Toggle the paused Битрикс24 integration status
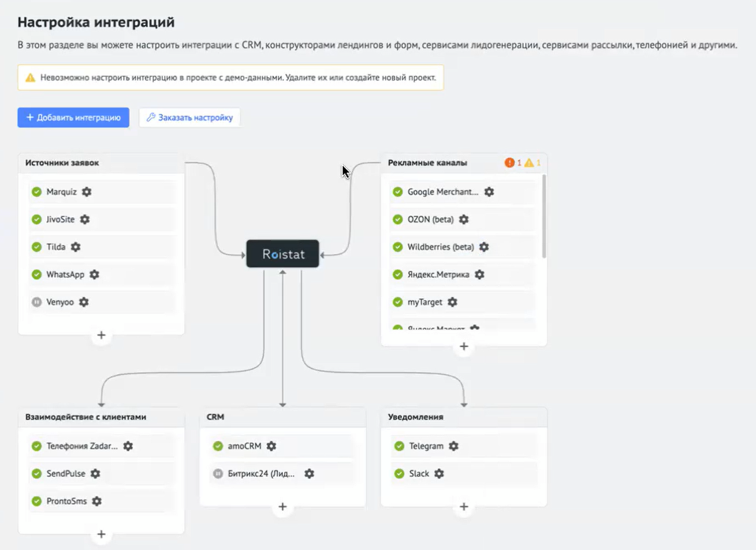Image resolution: width=756 pixels, height=550 pixels. pyautogui.click(x=219, y=474)
